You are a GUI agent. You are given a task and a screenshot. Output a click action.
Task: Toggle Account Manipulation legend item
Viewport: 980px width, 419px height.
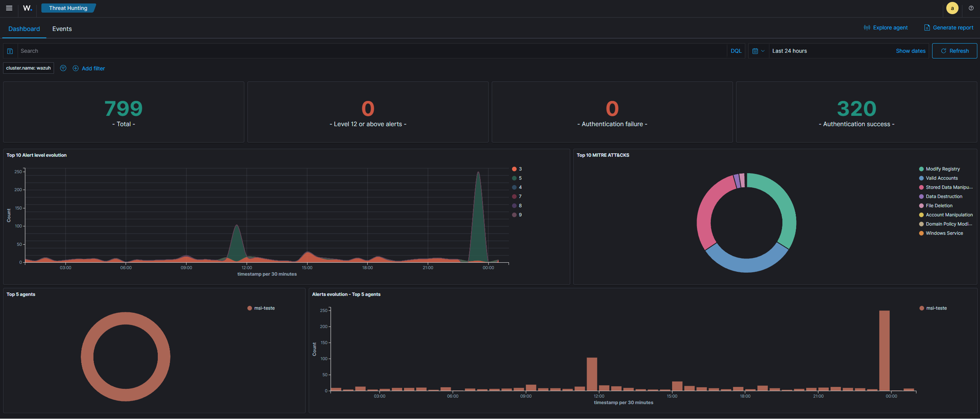click(x=946, y=215)
